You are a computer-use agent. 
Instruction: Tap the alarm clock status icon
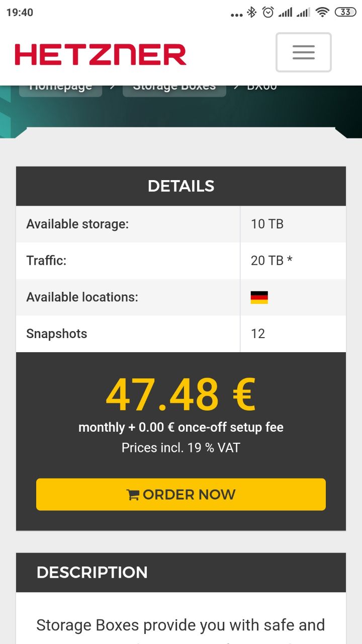[x=268, y=12]
